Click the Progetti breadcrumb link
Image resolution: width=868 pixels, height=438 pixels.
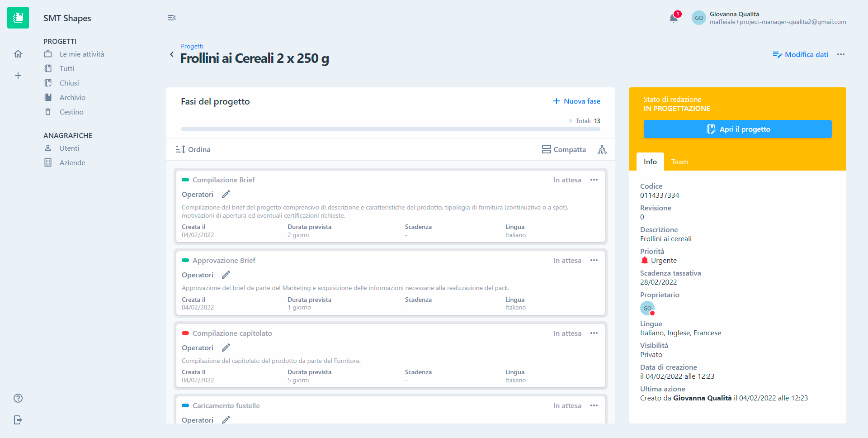pyautogui.click(x=192, y=46)
